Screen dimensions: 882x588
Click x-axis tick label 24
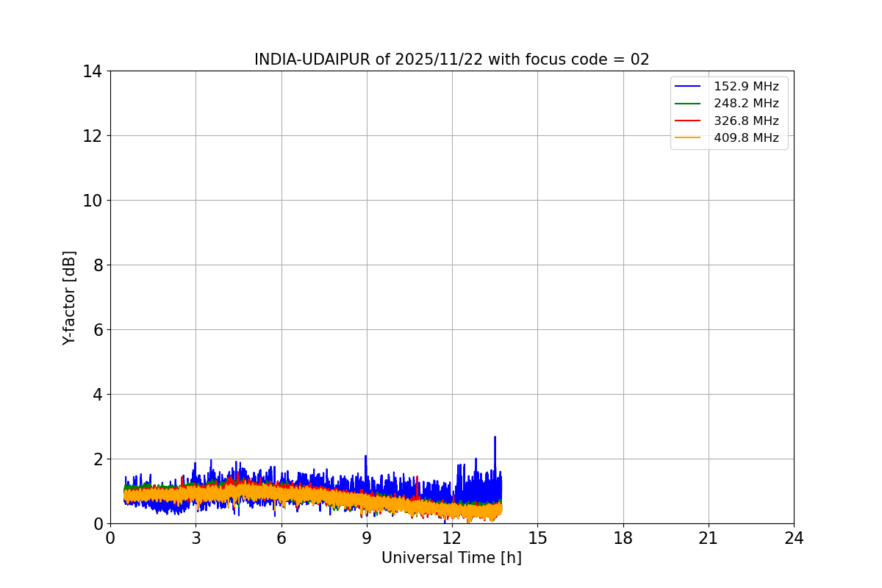pos(794,538)
